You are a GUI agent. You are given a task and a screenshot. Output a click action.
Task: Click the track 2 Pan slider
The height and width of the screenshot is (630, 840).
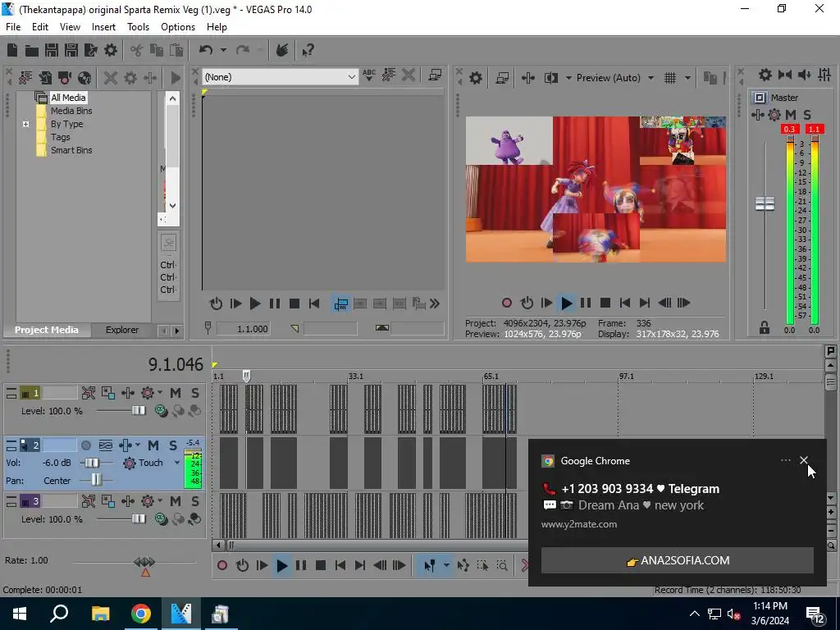coord(97,480)
